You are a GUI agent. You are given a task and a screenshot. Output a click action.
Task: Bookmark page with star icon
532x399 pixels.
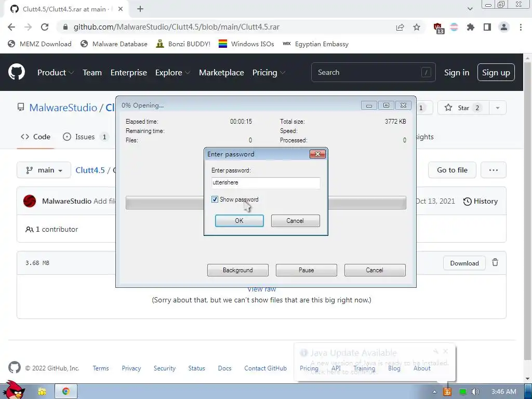pyautogui.click(x=417, y=27)
